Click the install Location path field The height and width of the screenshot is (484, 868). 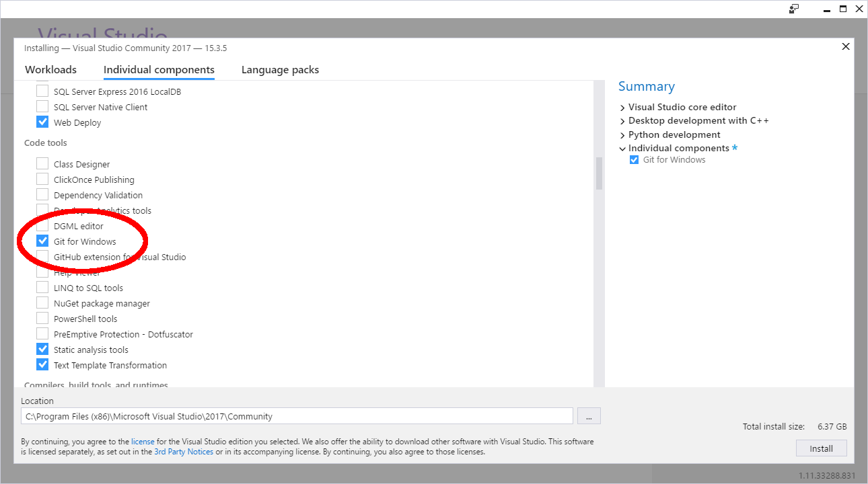[x=297, y=416]
